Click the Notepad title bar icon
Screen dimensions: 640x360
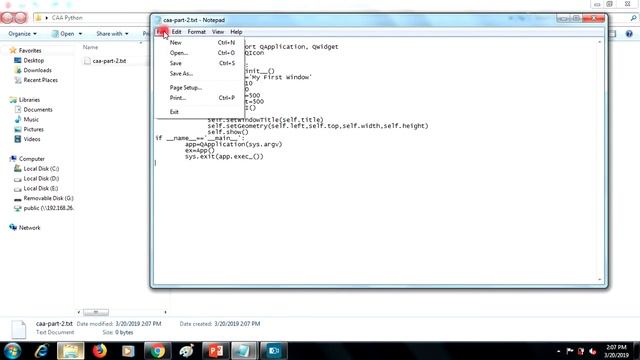click(158, 20)
